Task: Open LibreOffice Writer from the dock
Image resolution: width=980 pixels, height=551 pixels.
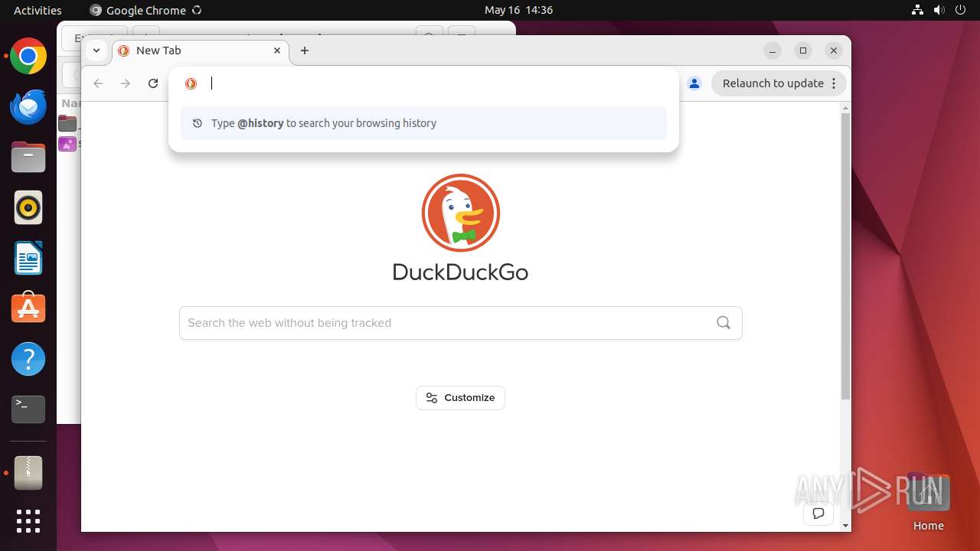Action: tap(28, 258)
